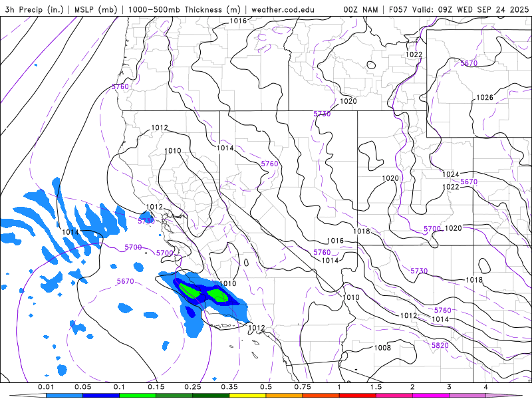Select the yellow 0.35–0.5 legend swatch

click(x=247, y=396)
